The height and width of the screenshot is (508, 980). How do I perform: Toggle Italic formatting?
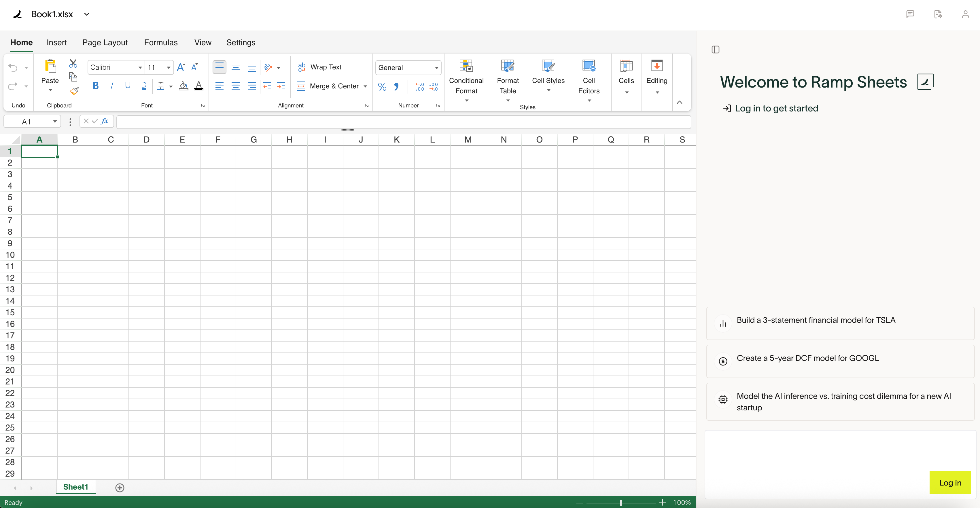[111, 86]
